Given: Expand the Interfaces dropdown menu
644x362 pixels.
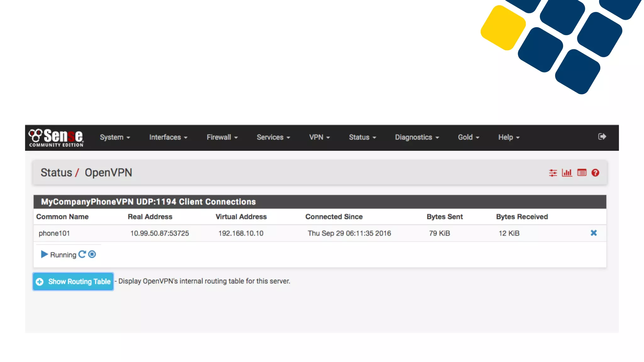Looking at the screenshot, I should (x=168, y=137).
